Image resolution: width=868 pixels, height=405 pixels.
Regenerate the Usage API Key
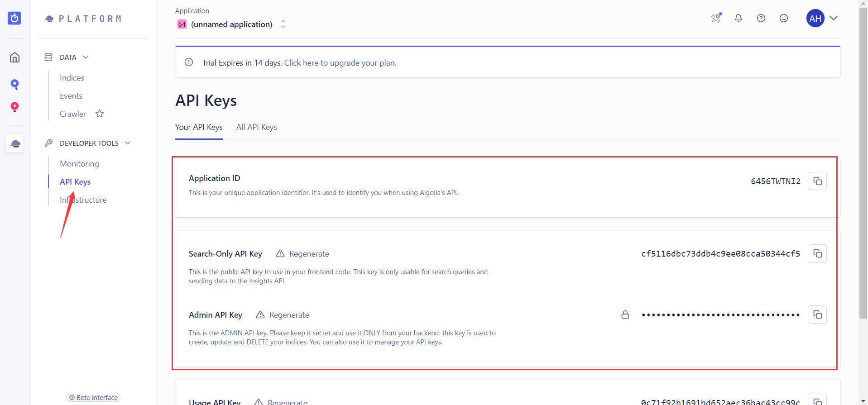[288, 401]
